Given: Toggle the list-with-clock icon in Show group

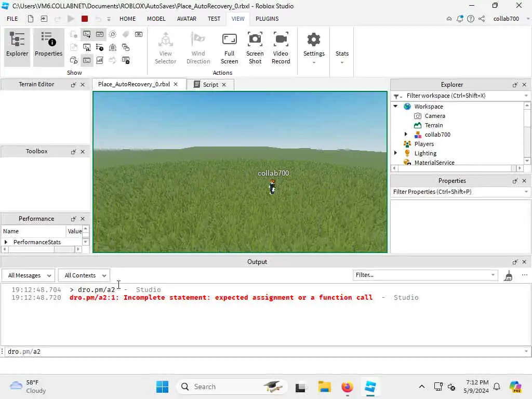Looking at the screenshot, I should coord(100,47).
